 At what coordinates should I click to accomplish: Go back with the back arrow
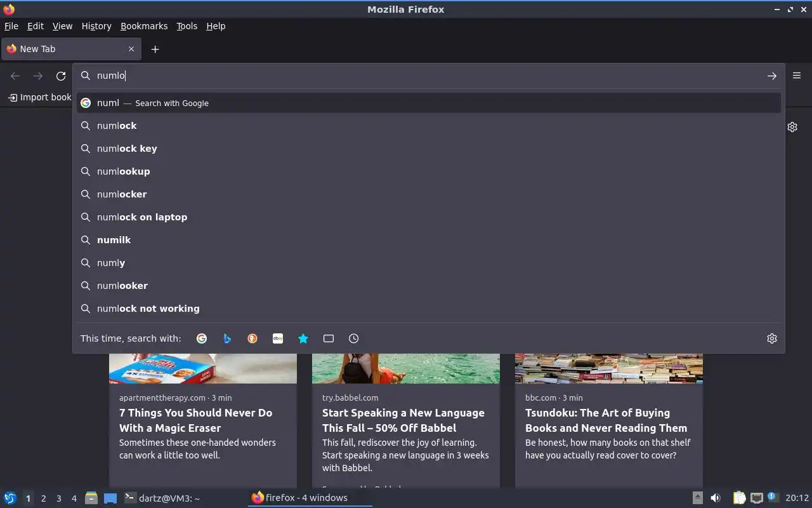click(15, 76)
